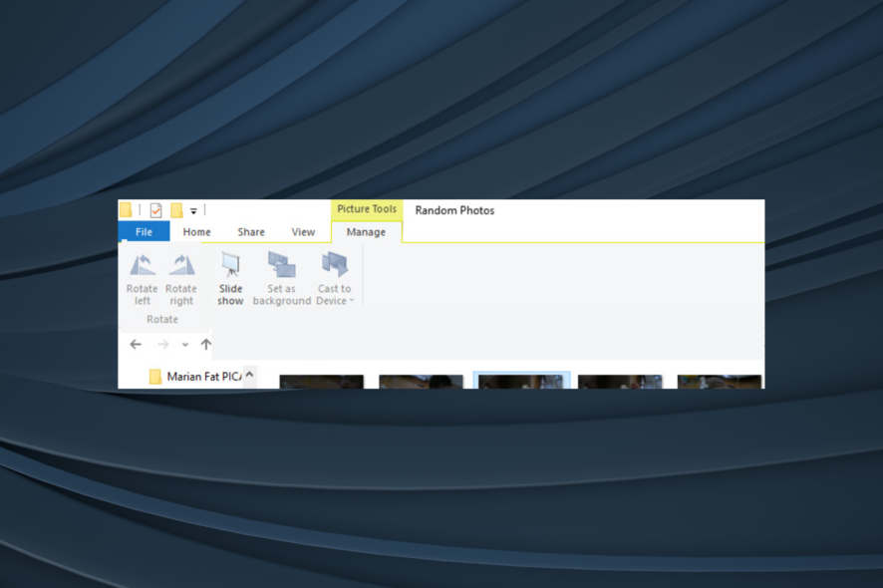
Task: Click the New folder quick access icon
Action: (x=176, y=210)
